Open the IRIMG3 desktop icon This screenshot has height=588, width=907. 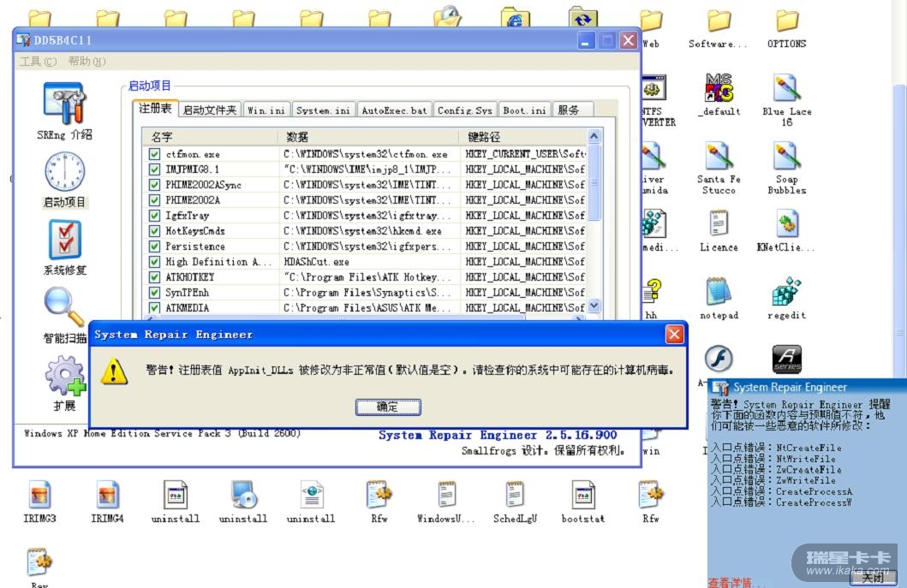[x=39, y=496]
